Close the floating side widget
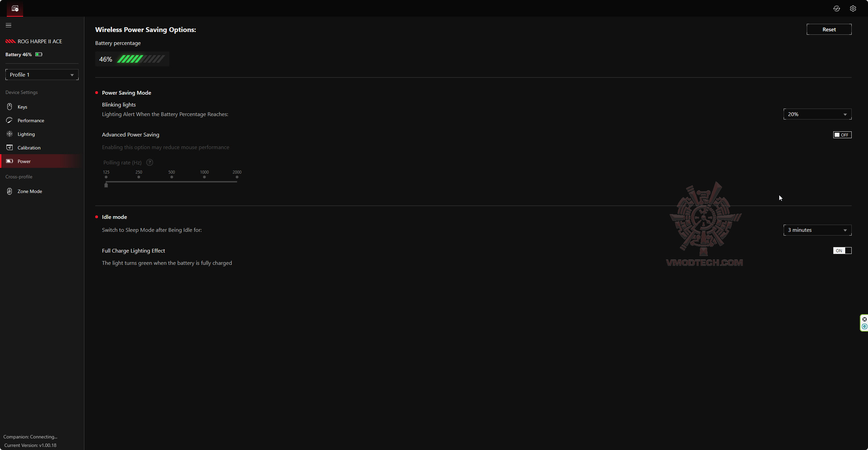Screen dimensions: 868x450 (x=864, y=319)
